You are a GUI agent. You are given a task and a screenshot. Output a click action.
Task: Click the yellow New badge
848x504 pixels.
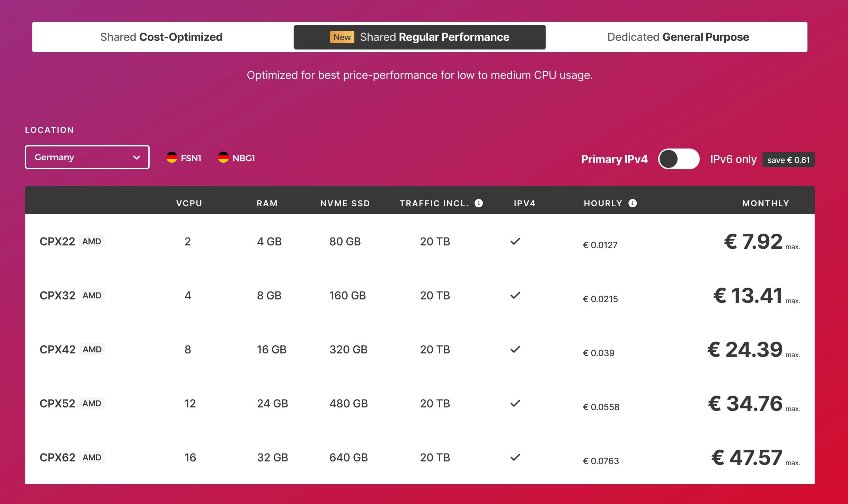pos(342,37)
